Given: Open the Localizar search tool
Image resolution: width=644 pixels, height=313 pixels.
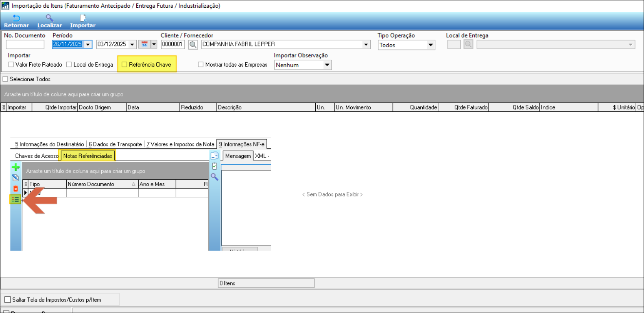Looking at the screenshot, I should coord(49,18).
